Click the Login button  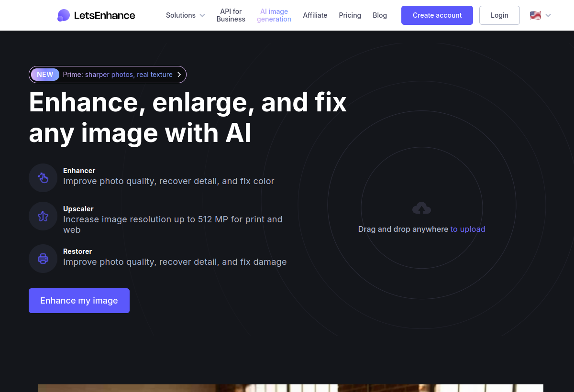499,15
